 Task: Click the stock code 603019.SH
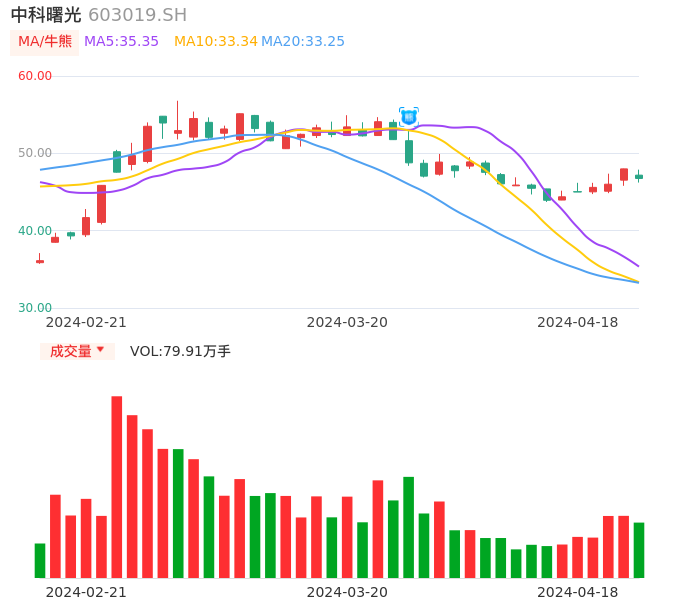point(137,15)
